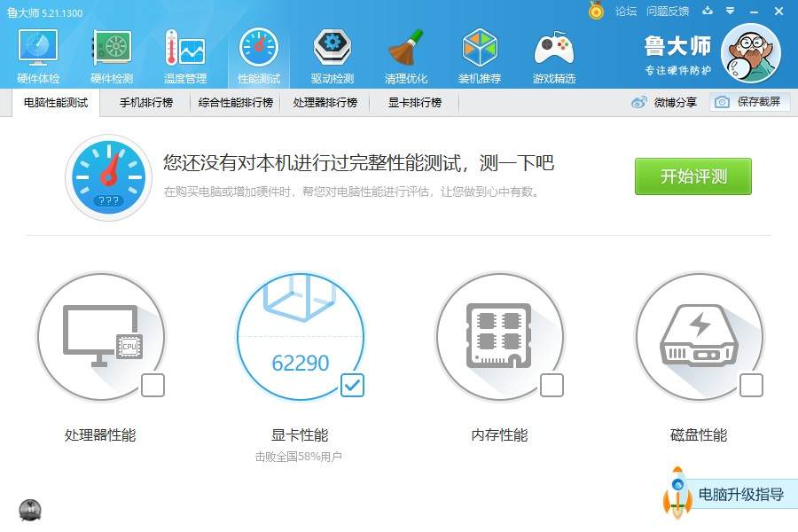
Task: Click the camera icon beside 保存截屏
Action: click(x=722, y=102)
